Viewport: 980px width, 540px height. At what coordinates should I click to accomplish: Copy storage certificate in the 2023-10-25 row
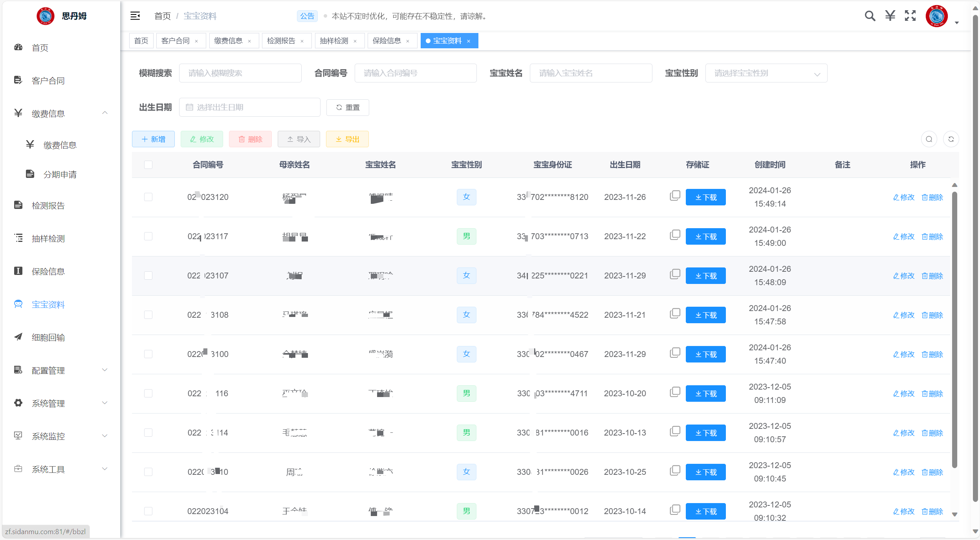[x=675, y=470]
